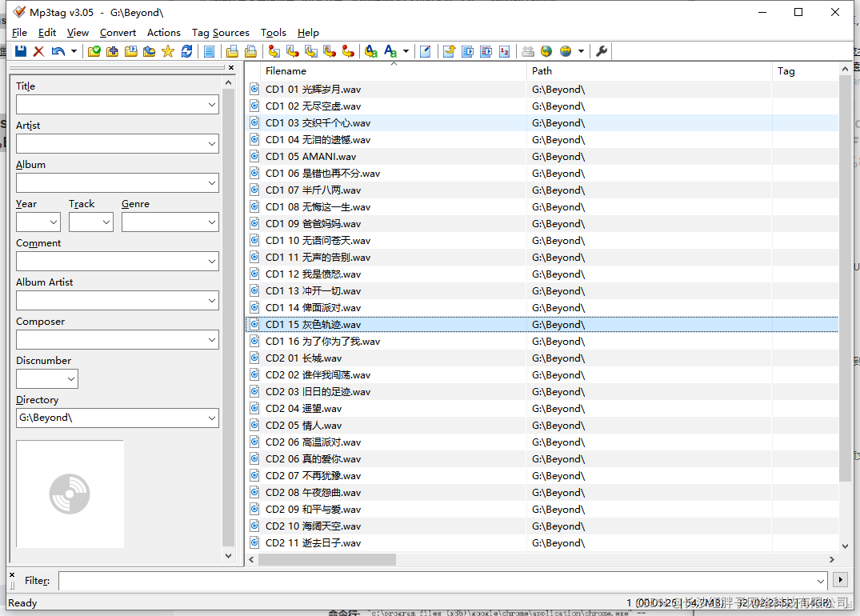Click the Quick actions Aa icon

(x=390, y=51)
